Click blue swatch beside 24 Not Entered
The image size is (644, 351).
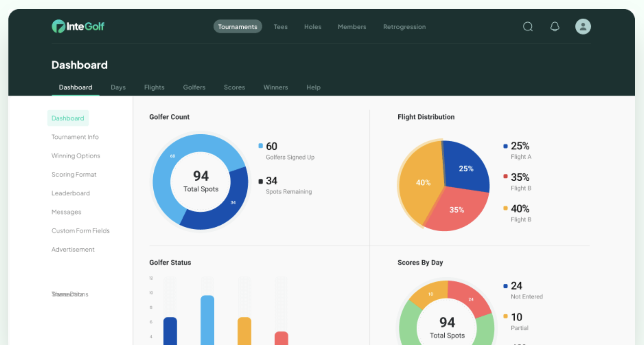click(505, 286)
